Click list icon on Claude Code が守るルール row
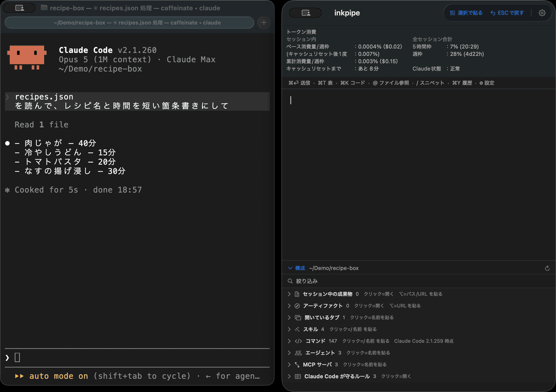The height and width of the screenshot is (392, 556). point(298,376)
